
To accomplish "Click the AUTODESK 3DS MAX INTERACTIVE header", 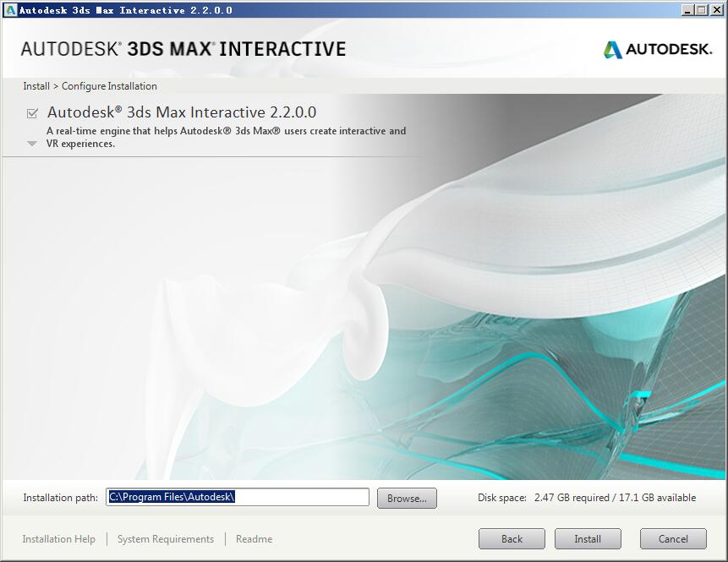I will 183,49.
